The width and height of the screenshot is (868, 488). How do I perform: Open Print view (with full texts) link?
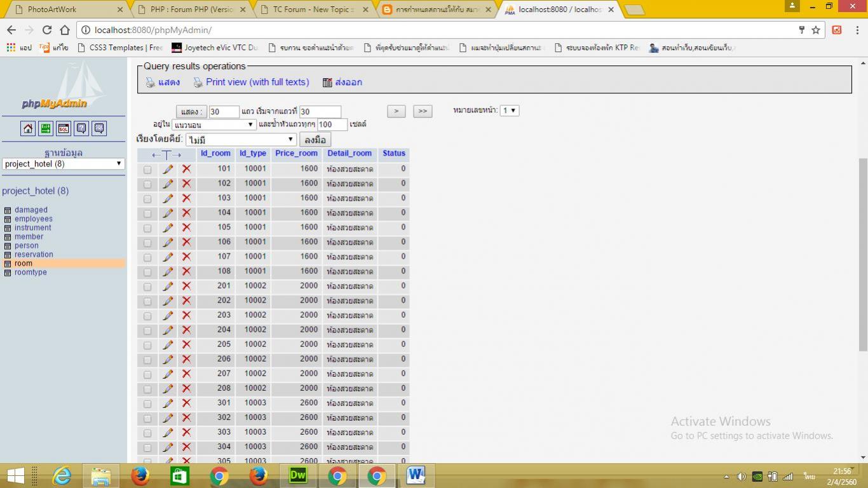[x=257, y=82]
